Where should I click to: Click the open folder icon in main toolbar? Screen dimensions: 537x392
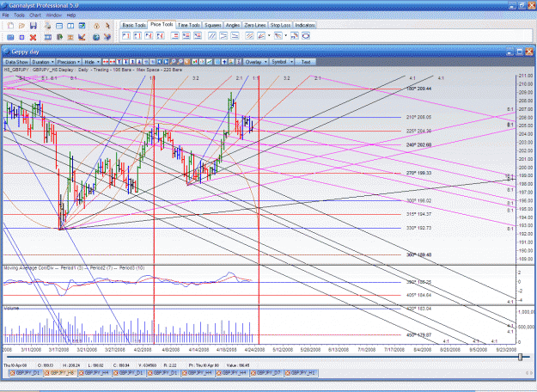[x=22, y=26]
